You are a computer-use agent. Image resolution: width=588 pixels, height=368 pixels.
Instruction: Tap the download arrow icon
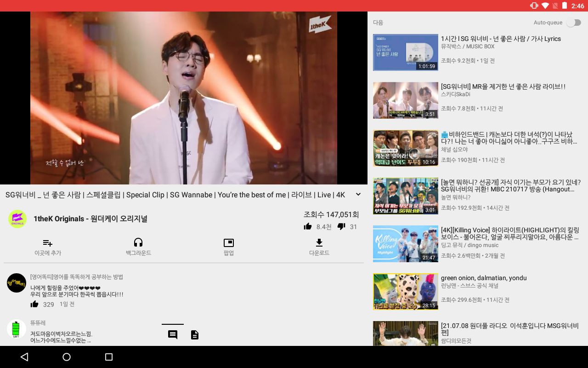319,242
